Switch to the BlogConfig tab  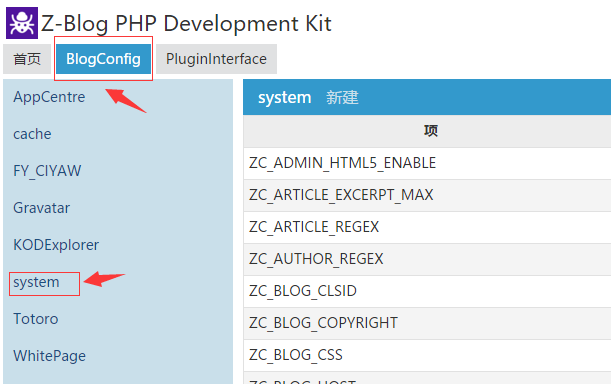[103, 59]
